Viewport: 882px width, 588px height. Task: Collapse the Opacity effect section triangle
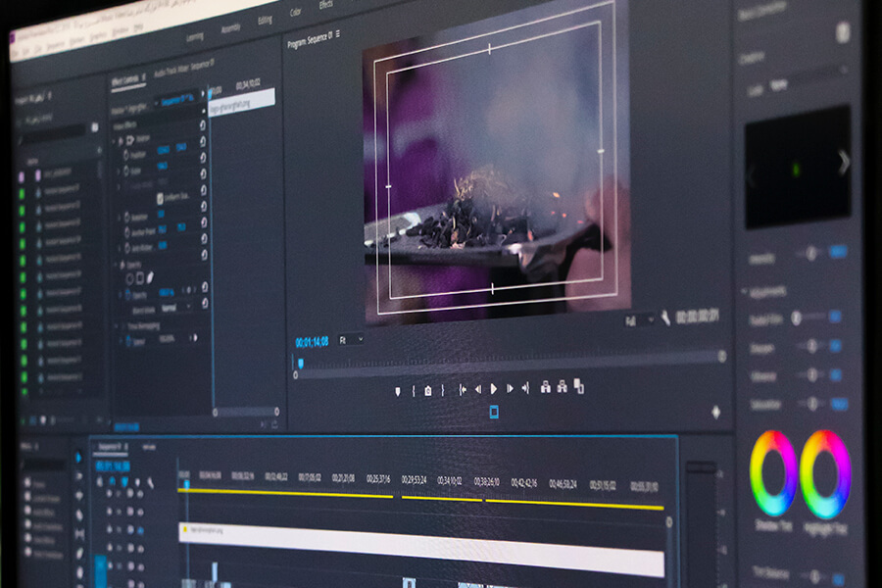pyautogui.click(x=117, y=265)
